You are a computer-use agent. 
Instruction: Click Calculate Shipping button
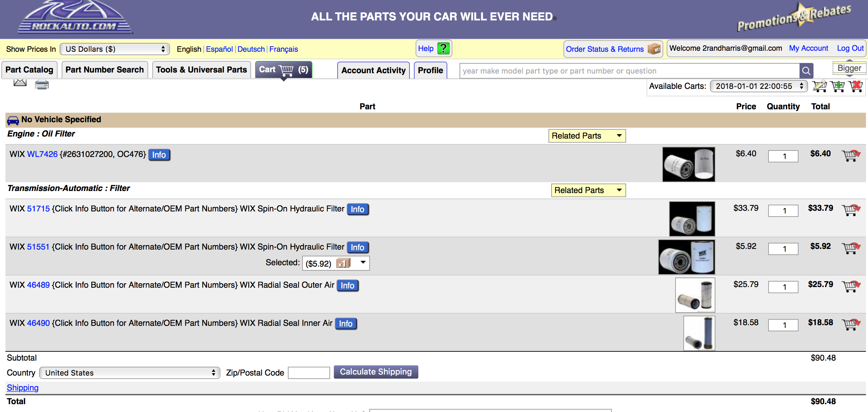(376, 372)
